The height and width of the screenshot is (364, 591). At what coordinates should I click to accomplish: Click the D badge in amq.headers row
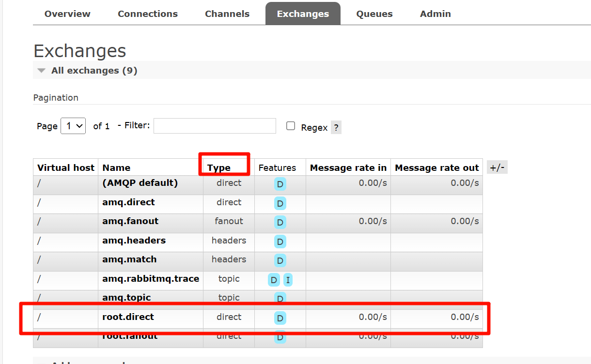pos(280,242)
